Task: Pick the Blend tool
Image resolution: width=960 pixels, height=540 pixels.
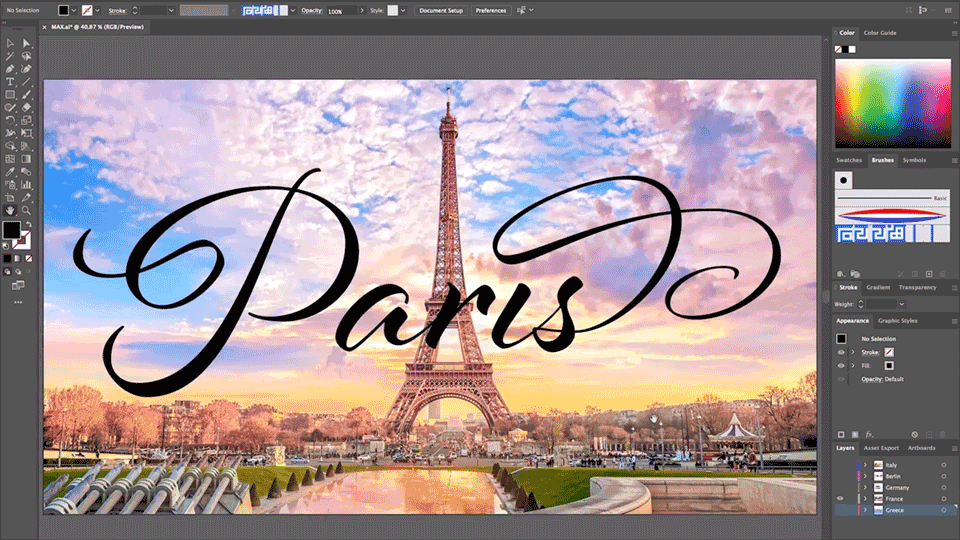Action: [x=26, y=172]
